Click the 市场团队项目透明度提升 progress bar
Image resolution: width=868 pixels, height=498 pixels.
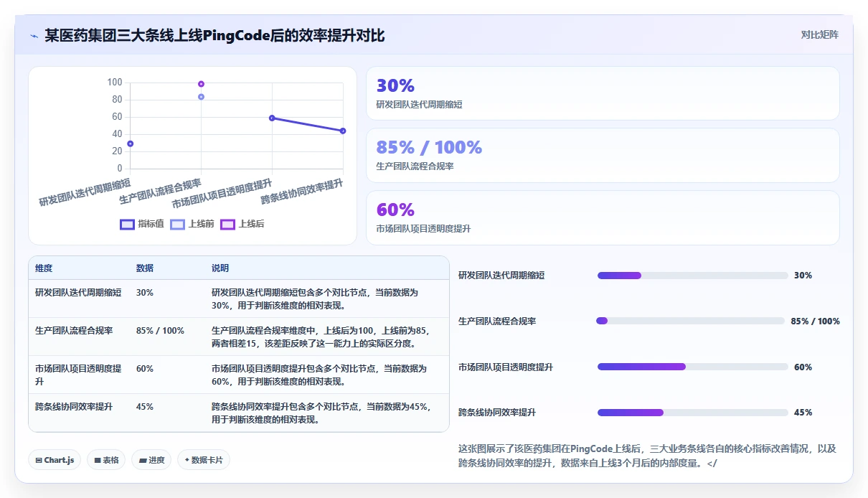693,367
